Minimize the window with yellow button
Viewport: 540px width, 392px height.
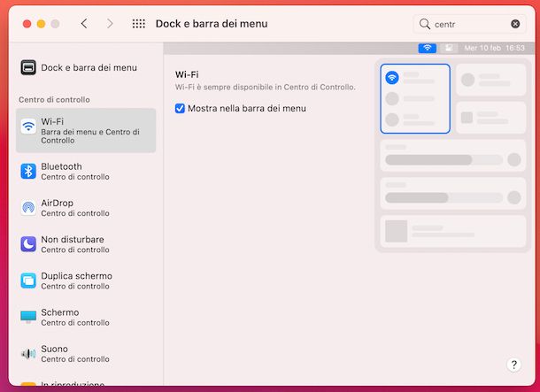pyautogui.click(x=41, y=24)
